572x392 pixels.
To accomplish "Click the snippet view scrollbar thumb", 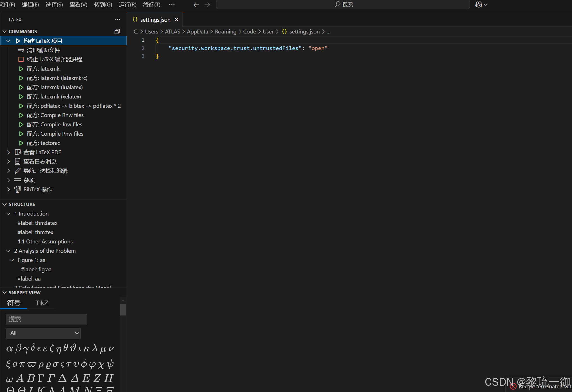I will [123, 310].
